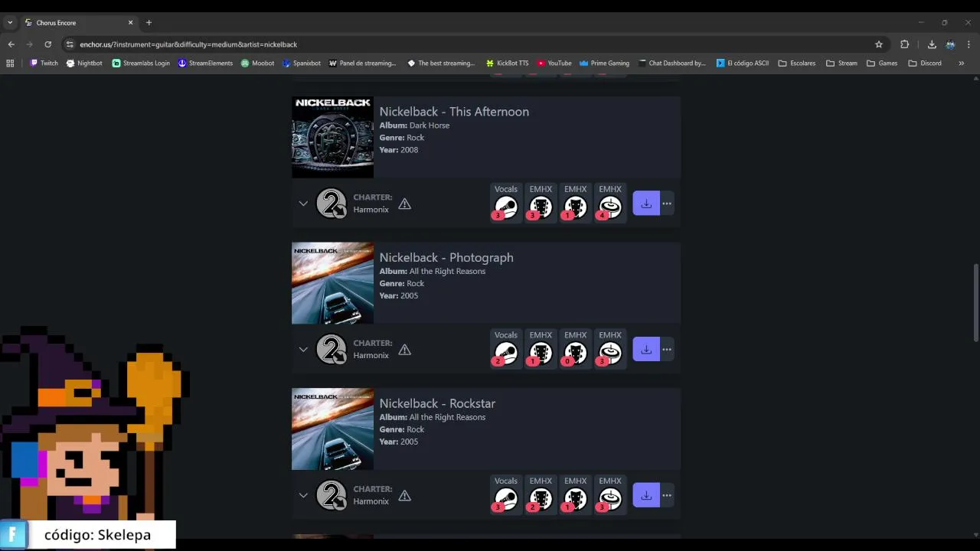
Task: Download the This Afternoon chart
Action: (x=646, y=204)
